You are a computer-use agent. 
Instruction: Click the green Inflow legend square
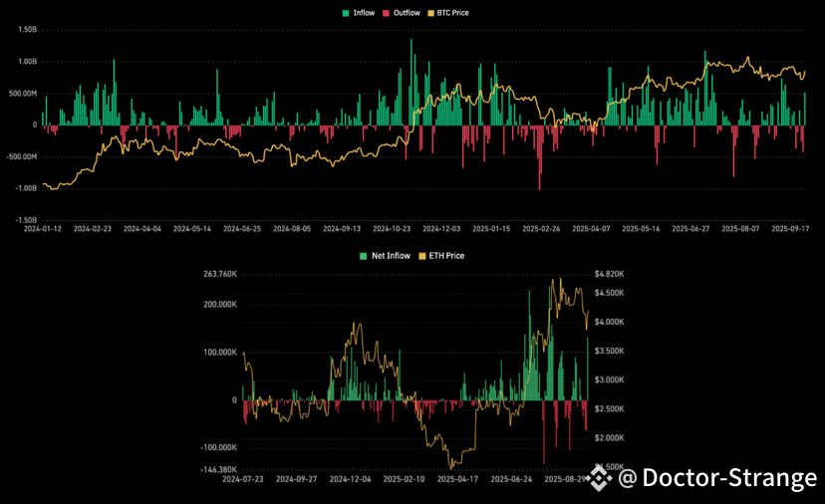tap(345, 13)
